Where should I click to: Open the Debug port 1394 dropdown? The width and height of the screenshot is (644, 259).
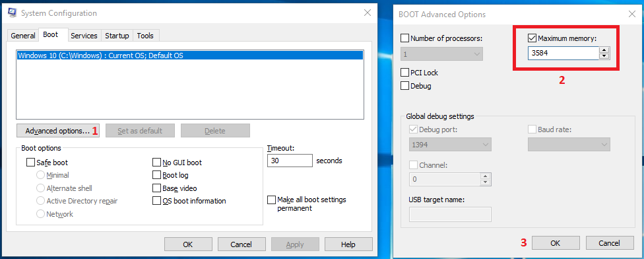450,144
